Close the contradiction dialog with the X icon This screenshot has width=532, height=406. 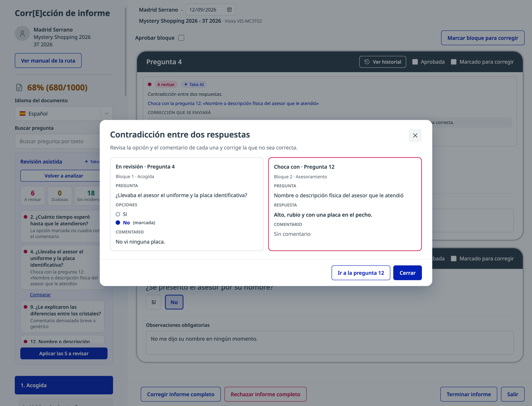415,136
